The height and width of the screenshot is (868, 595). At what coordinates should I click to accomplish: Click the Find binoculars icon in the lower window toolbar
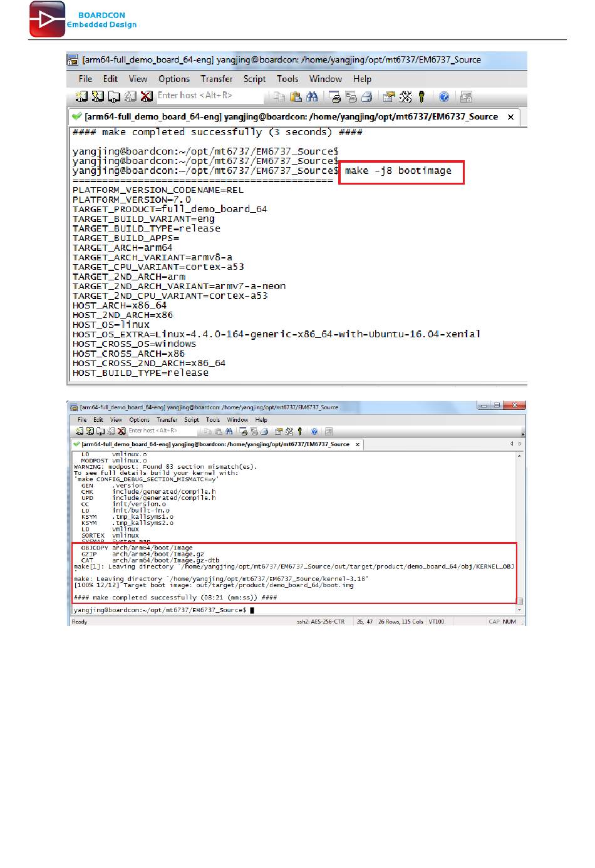[x=229, y=431]
